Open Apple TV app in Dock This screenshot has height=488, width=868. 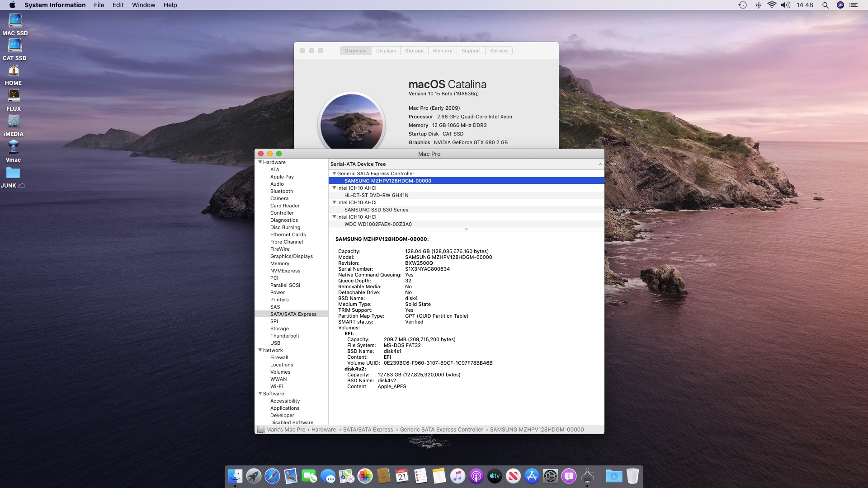pos(495,476)
